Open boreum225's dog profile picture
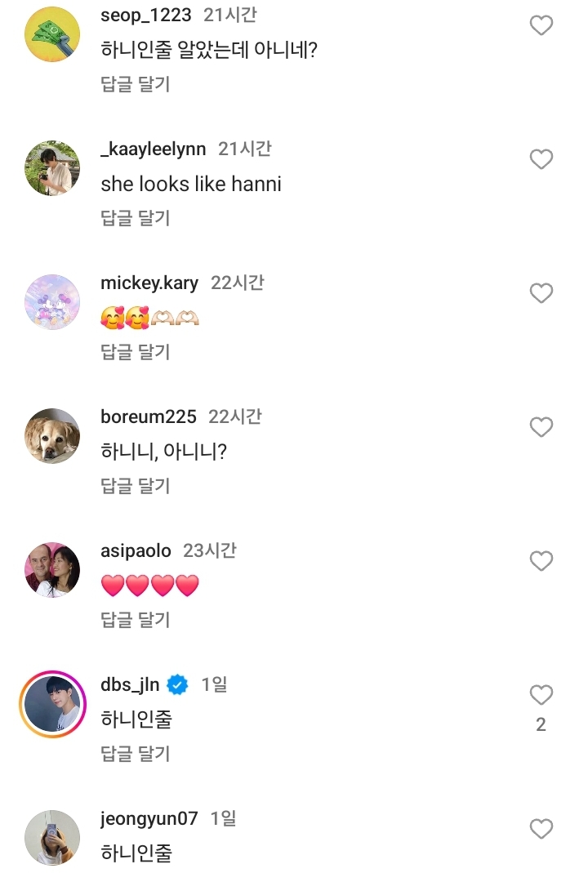The width and height of the screenshot is (588, 873). pos(52,436)
